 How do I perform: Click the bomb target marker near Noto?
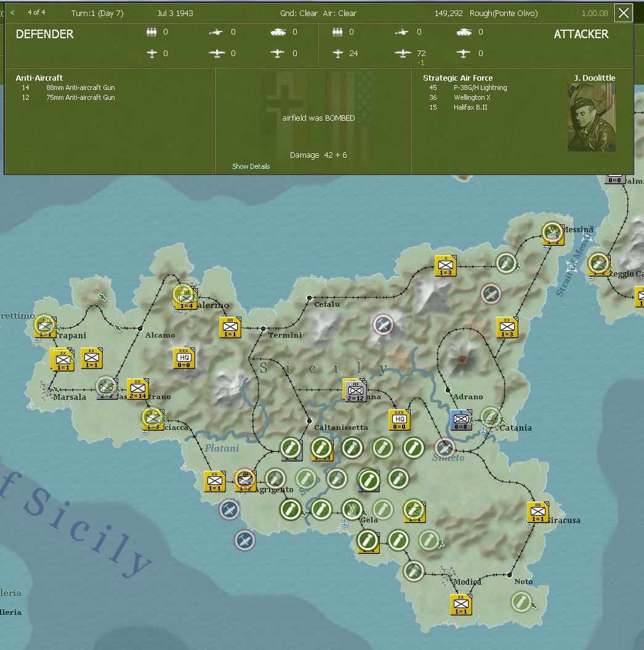pos(521,601)
